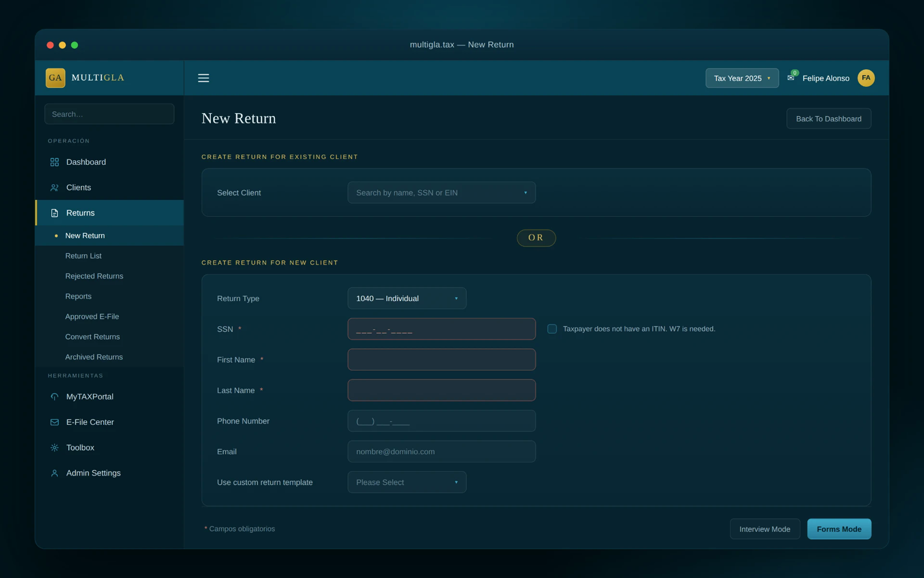Open Toolbox in the sidebar
The width and height of the screenshot is (924, 578).
[110, 448]
